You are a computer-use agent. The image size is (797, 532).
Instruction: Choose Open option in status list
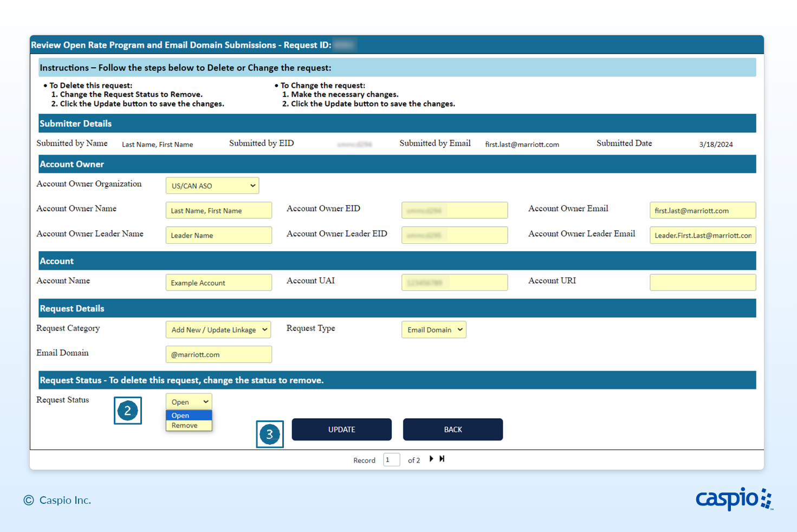(181, 416)
